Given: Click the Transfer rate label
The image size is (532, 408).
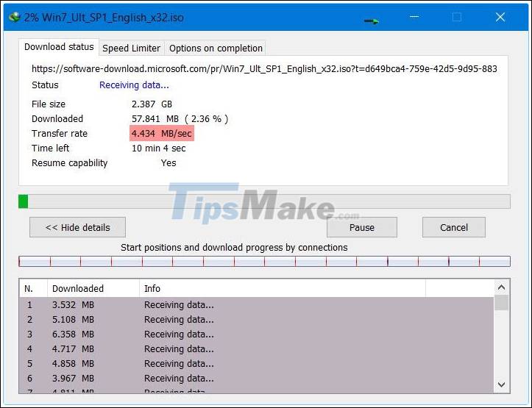Looking at the screenshot, I should pos(60,134).
